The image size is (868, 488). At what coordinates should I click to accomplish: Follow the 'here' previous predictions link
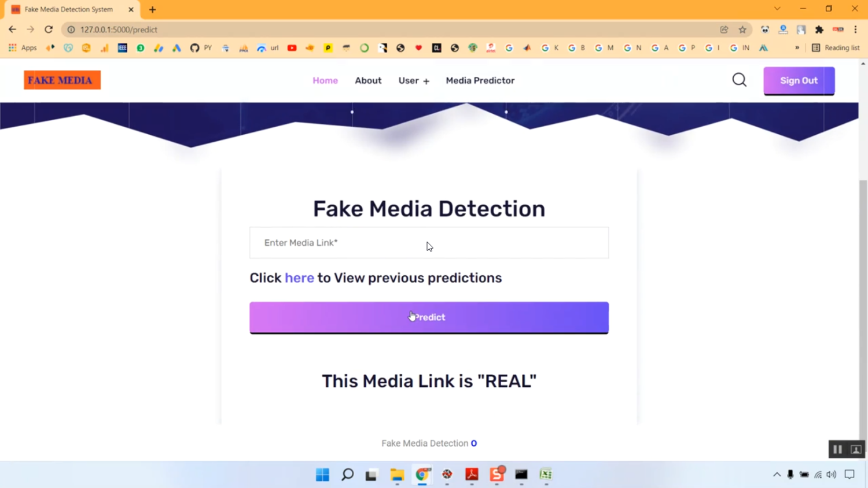click(x=299, y=278)
